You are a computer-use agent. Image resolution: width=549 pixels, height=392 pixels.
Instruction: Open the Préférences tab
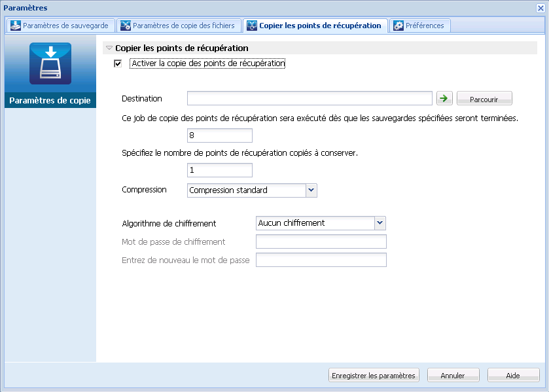[x=424, y=26]
